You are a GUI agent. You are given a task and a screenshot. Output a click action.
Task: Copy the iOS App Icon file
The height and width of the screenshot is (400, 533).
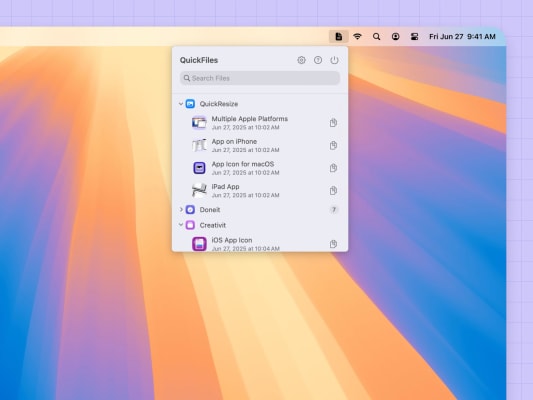click(x=333, y=244)
